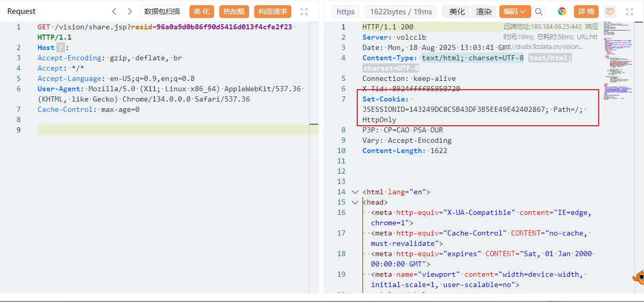Expand the Response panel to fullscreen
644x302 pixels.
pos(629,12)
